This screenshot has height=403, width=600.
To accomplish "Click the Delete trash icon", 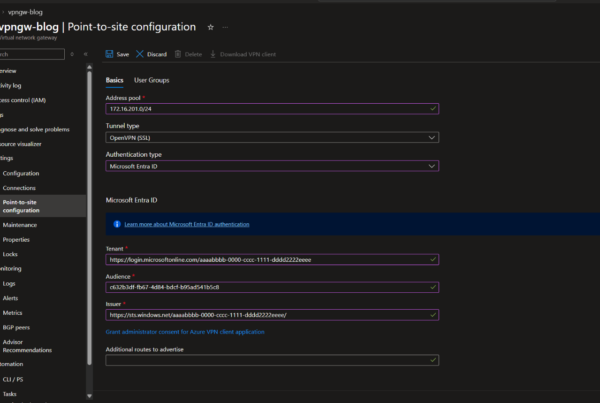I will tap(178, 54).
